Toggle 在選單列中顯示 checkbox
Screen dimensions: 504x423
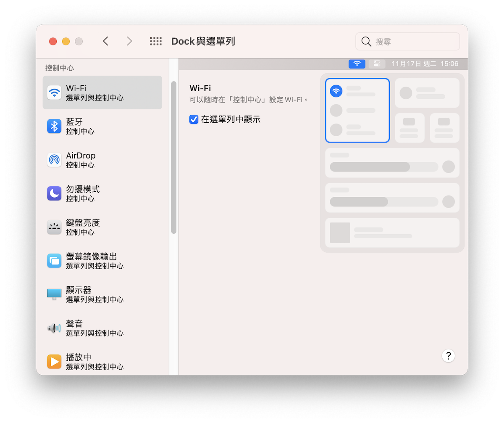click(194, 119)
